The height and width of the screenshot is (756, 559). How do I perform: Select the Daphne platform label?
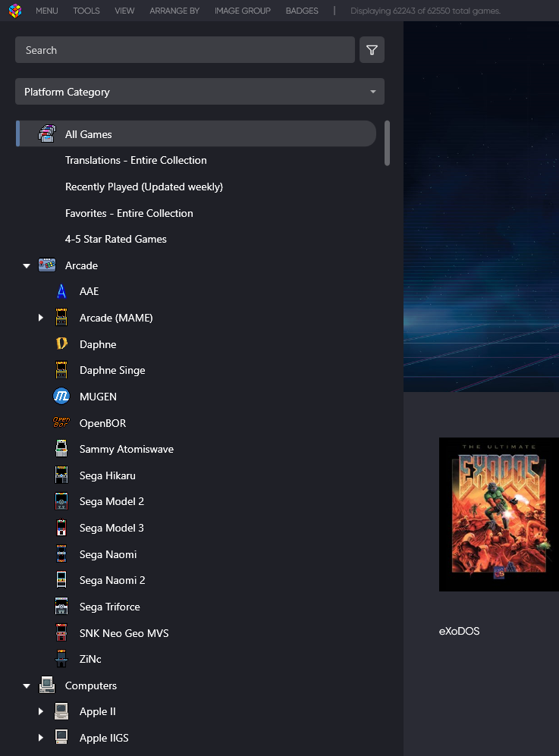point(98,344)
